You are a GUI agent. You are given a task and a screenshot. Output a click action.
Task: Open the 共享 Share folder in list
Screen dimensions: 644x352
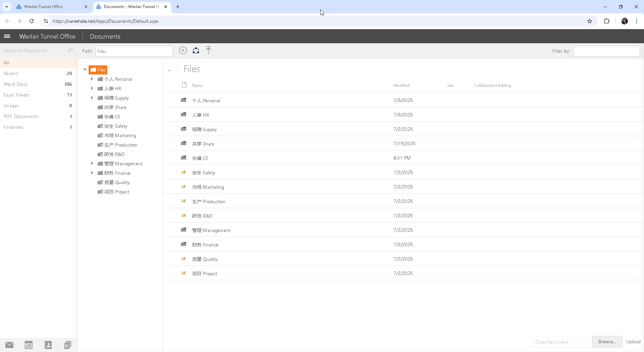[x=203, y=144]
